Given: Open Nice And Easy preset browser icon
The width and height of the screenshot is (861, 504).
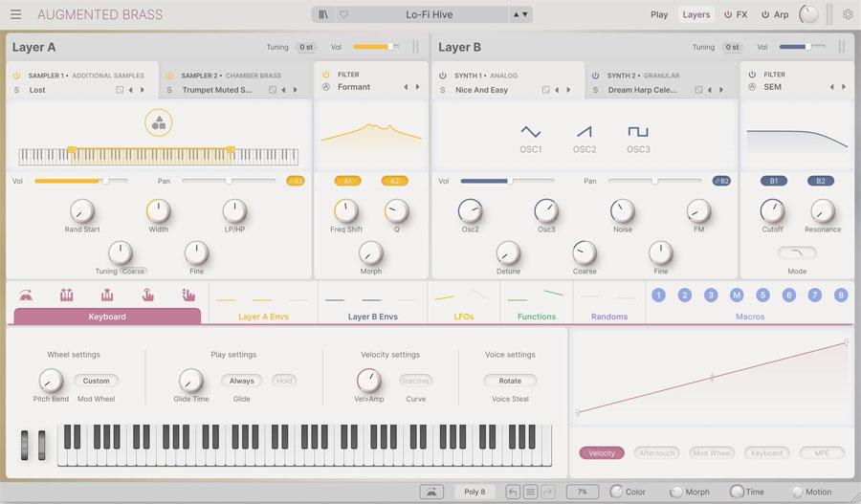Looking at the screenshot, I should click(546, 90).
